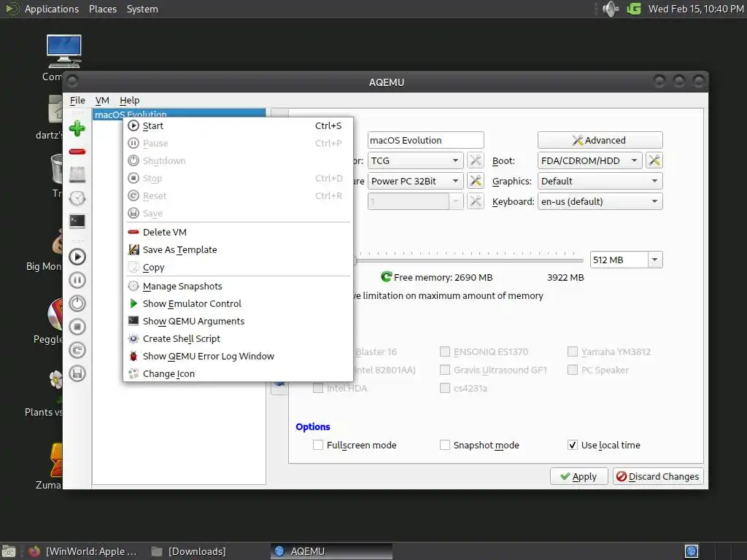Click the Shutdown power icon in left toolbar

[77, 303]
